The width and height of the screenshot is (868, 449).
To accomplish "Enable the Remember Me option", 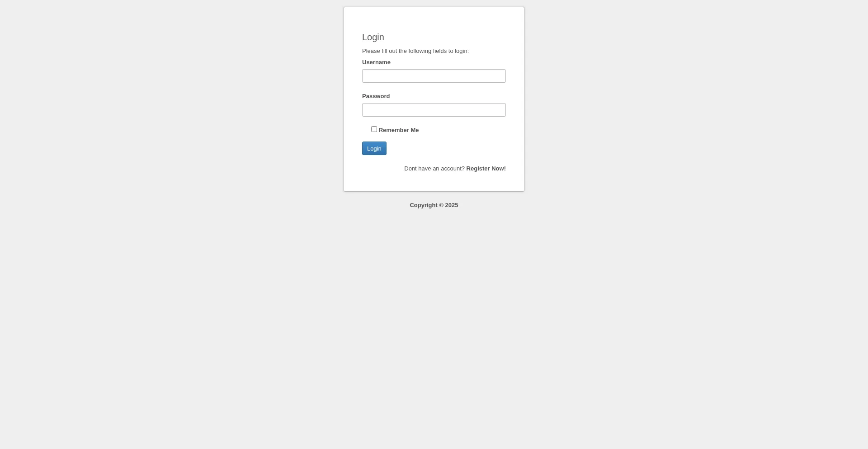I will pyautogui.click(x=374, y=129).
